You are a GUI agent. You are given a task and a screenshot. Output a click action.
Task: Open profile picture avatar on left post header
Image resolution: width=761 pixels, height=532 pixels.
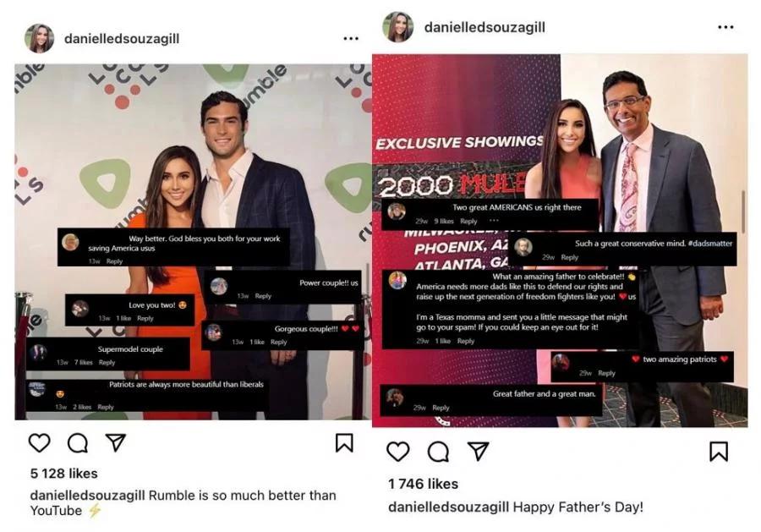[39, 38]
